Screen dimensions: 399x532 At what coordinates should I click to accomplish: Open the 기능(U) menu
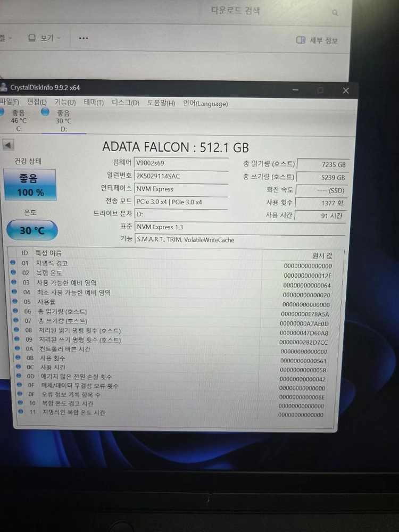pyautogui.click(x=65, y=102)
